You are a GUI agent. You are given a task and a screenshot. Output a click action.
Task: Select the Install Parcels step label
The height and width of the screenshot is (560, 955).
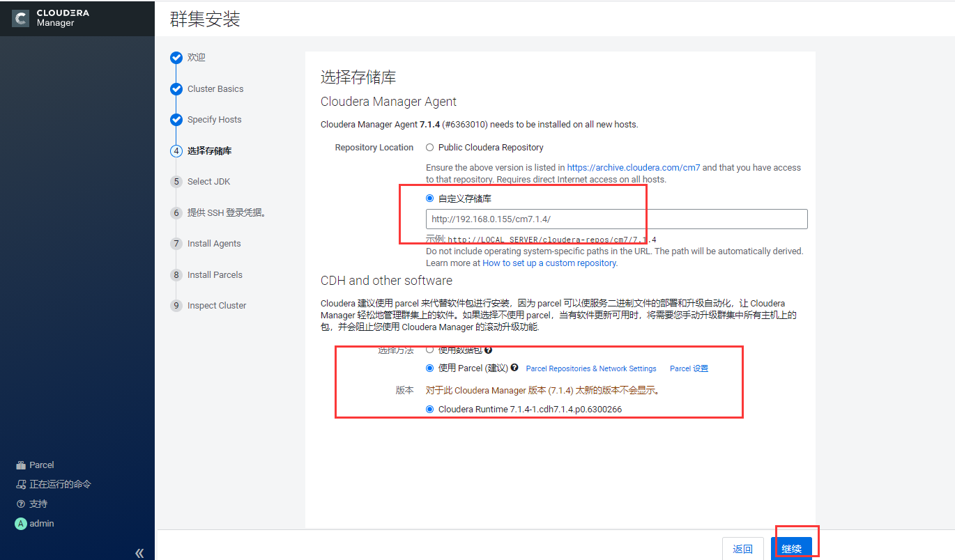[215, 274]
